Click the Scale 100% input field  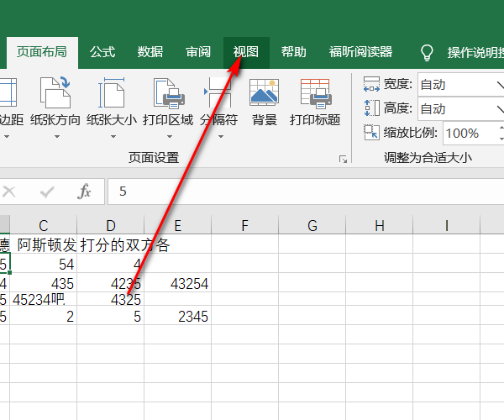(470, 133)
